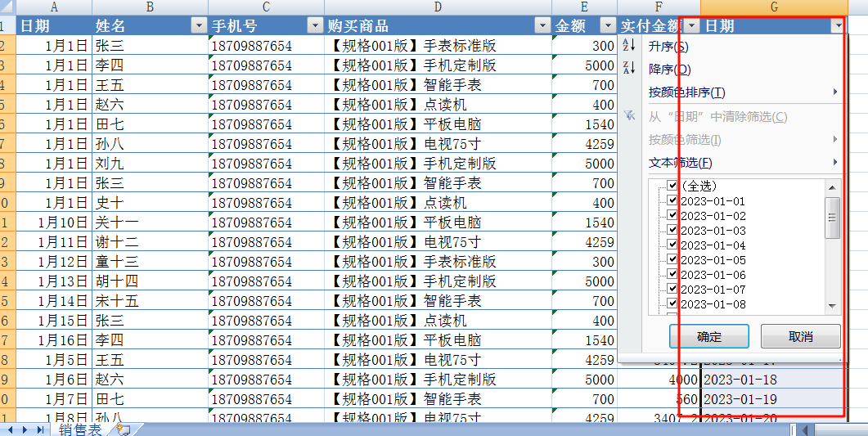Click the A-Z ascending sort icon

629,45
